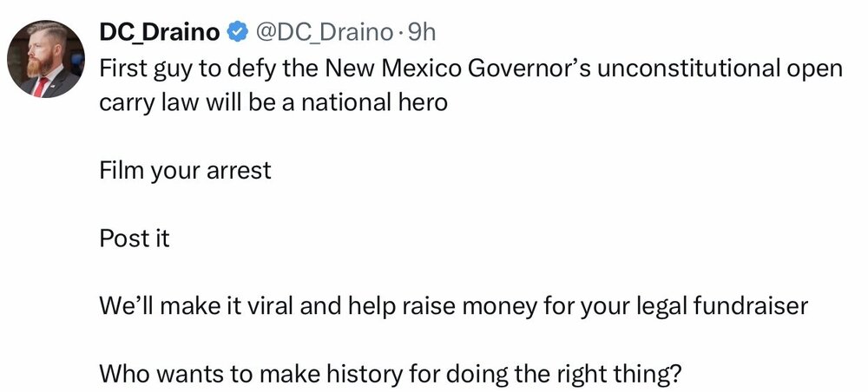868x392 pixels.
Task: Click the @DC_Draino handle
Action: 324,33
